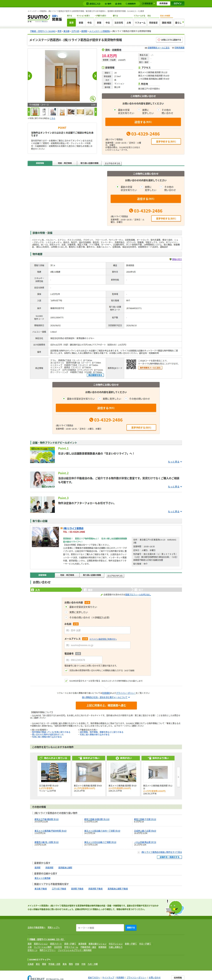Open the 情報の見方 guide link
The image size is (212, 980).
176,259
